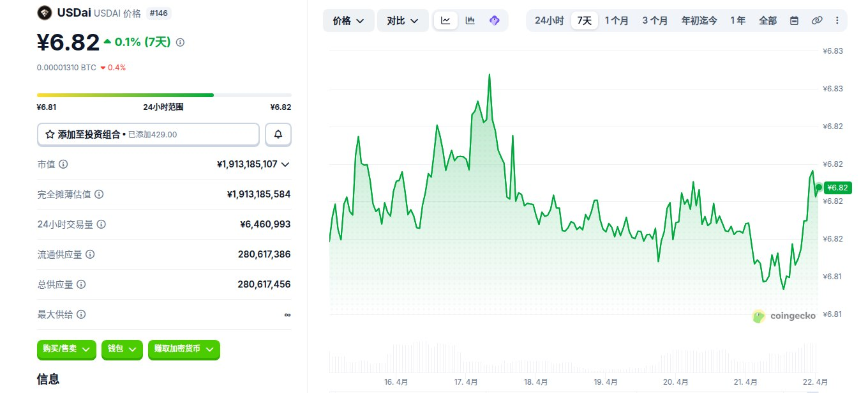868x393 pixels.
Task: Expand the 市值 value chevron
Action: 285,164
